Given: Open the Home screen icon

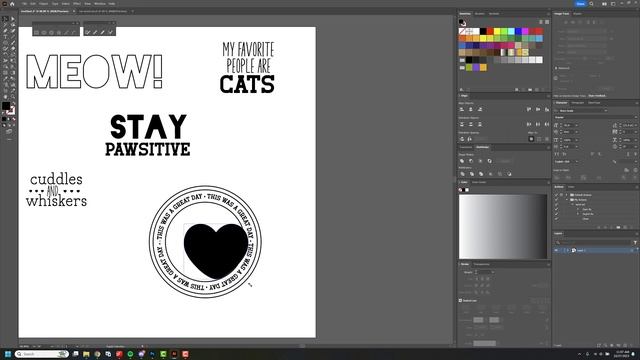Looking at the screenshot, I should pos(12,4).
